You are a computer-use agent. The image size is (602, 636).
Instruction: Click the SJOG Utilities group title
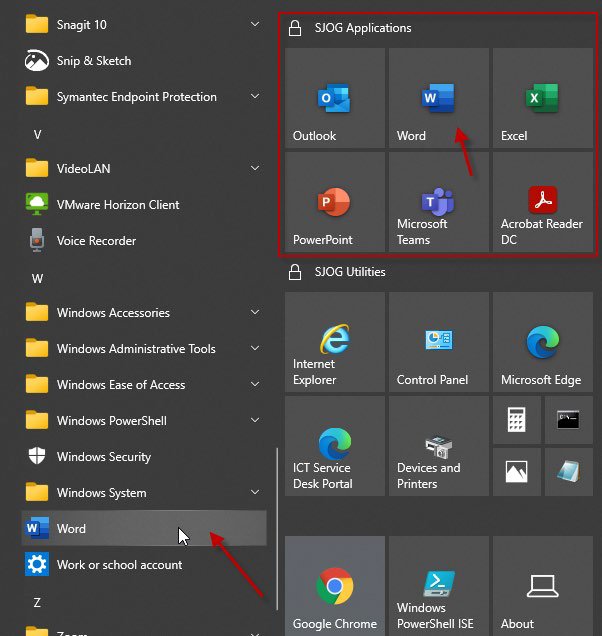[350, 272]
